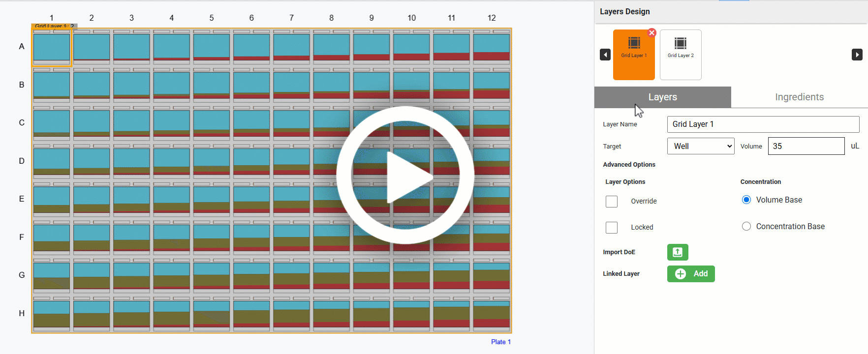The width and height of the screenshot is (868, 354).
Task: Switch to the Ingredients tab
Action: pos(799,97)
